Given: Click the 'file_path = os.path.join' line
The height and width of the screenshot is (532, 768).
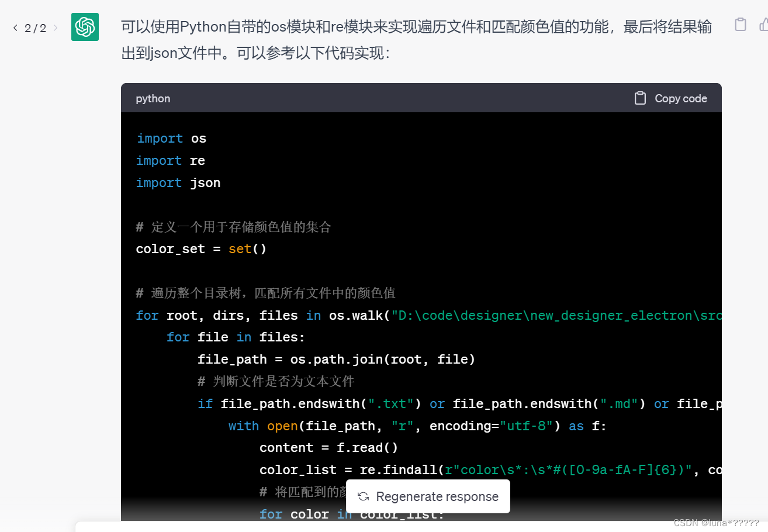Looking at the screenshot, I should pos(336,360).
